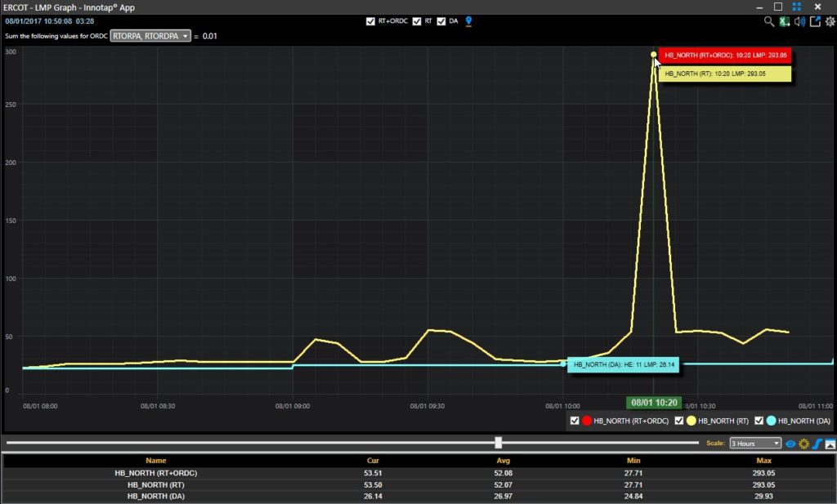The height and width of the screenshot is (504, 837).
Task: Click the Max value 29.93
Action: [764, 497]
